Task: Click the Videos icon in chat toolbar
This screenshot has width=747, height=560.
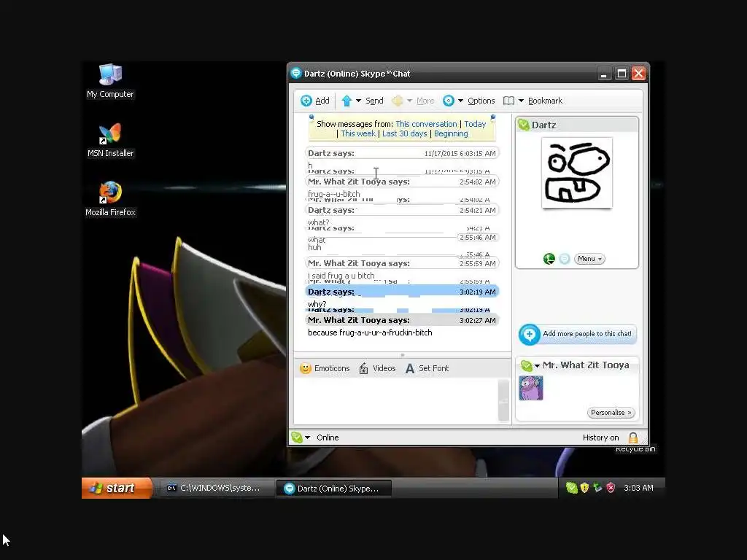Action: tap(363, 368)
